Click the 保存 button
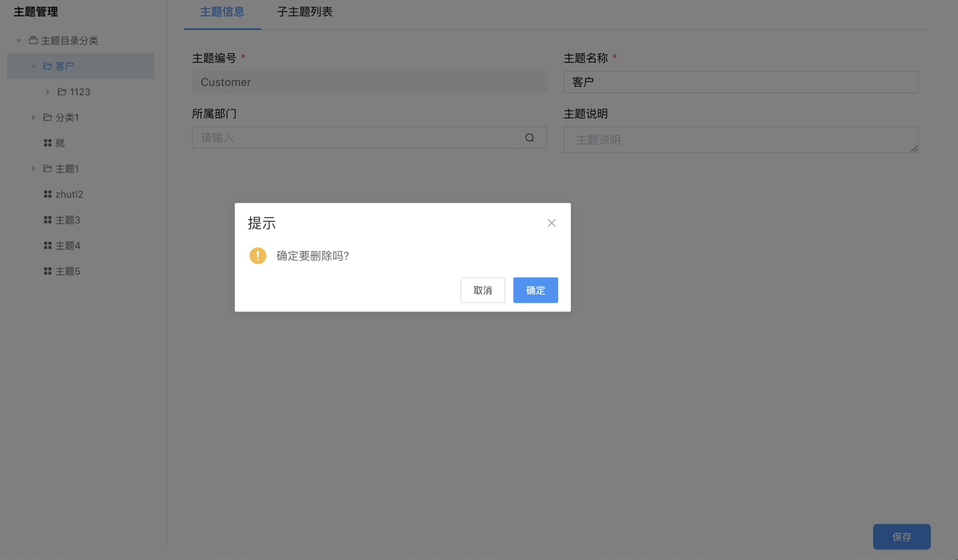This screenshot has height=560, width=958. pyautogui.click(x=902, y=536)
